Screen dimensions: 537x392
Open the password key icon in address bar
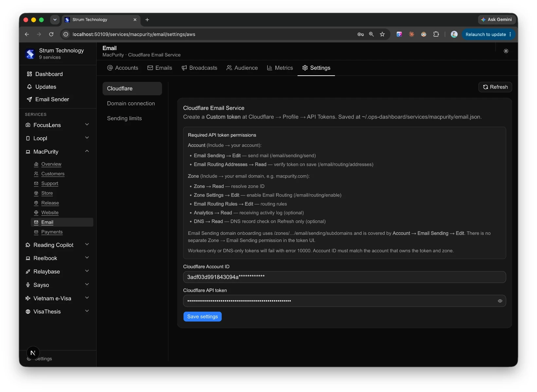tap(361, 34)
